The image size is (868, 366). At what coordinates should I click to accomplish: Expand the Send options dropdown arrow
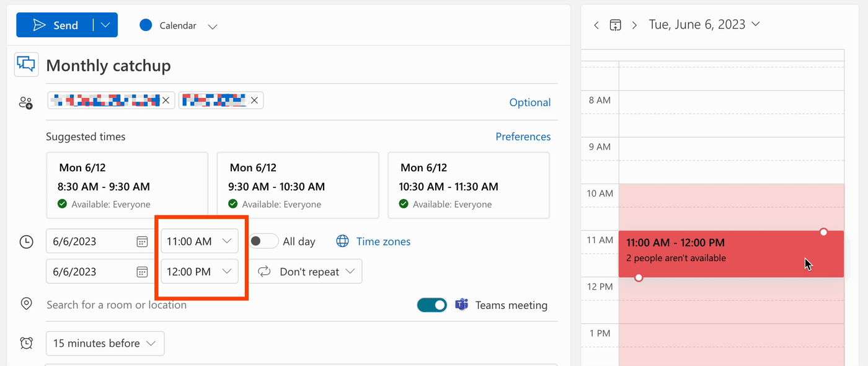pos(105,25)
